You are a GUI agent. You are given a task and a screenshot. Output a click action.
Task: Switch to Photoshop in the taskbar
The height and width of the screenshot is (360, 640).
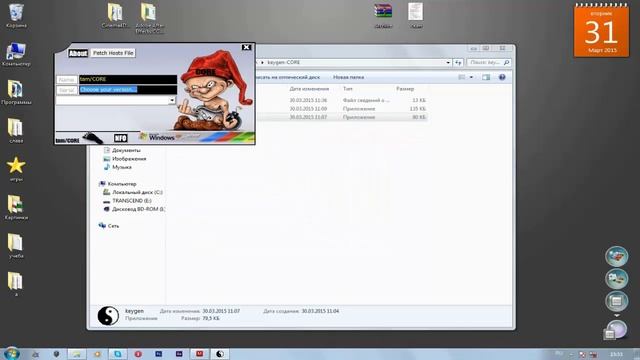(x=158, y=354)
